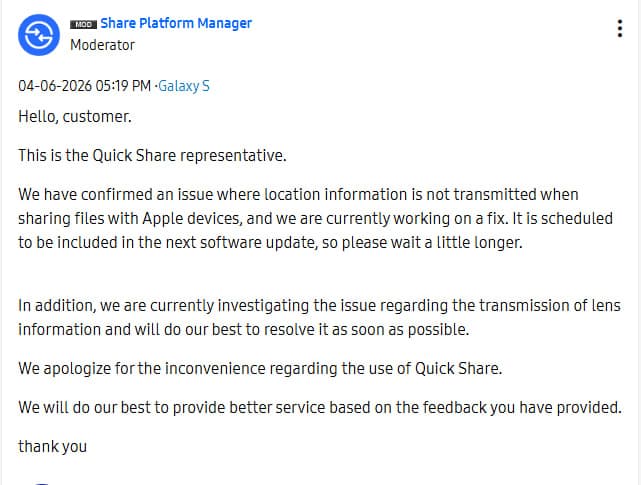This screenshot has width=641, height=485.
Task: Click the closing "thank you" line
Action: point(52,446)
